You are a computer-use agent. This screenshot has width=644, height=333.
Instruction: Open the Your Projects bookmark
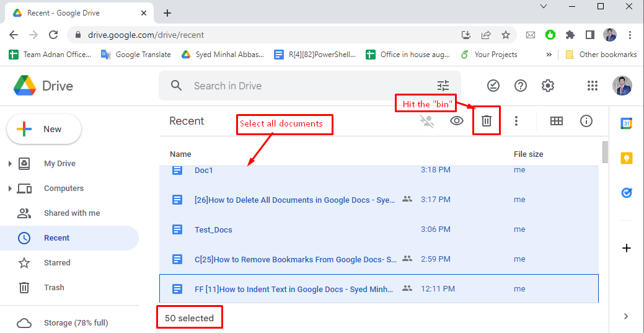point(489,55)
